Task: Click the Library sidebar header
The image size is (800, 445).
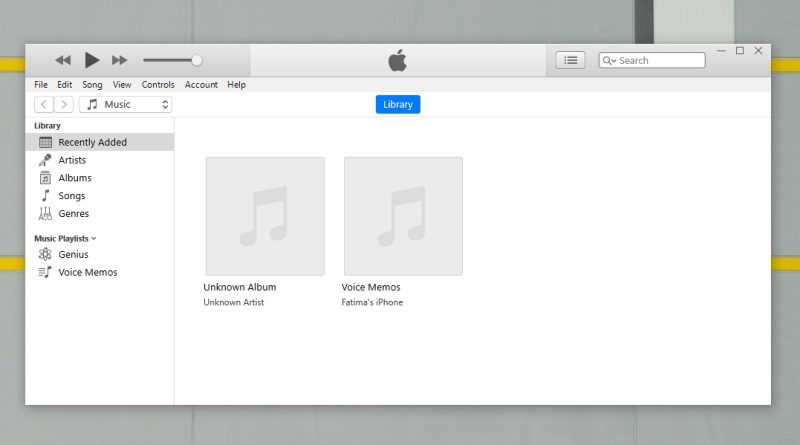Action: [x=47, y=126]
